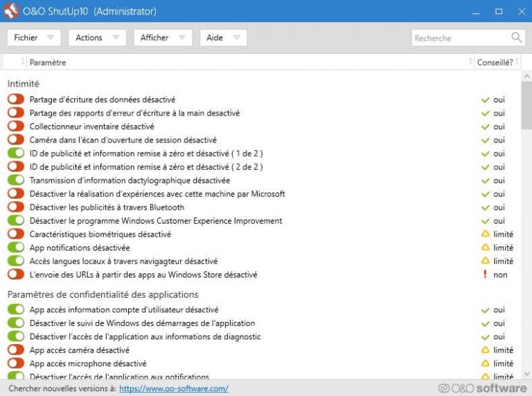Select row text Désactiver la réalisation d'expériences avec cette machine
This screenshot has height=396, width=532.
coord(157,194)
